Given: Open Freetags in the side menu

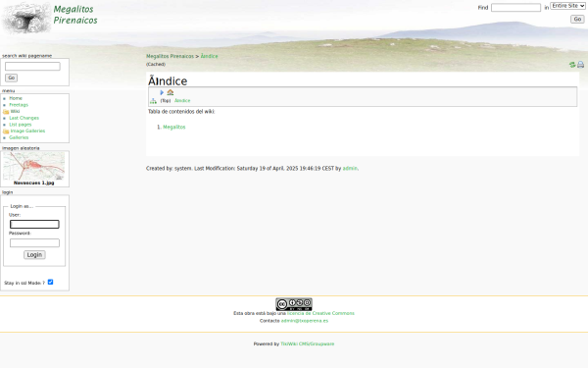Looking at the screenshot, I should pyautogui.click(x=19, y=105).
